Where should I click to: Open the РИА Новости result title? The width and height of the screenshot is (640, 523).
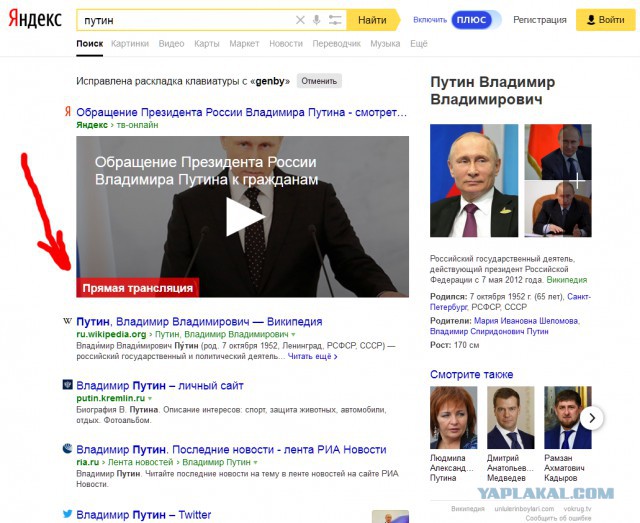[x=231, y=450]
